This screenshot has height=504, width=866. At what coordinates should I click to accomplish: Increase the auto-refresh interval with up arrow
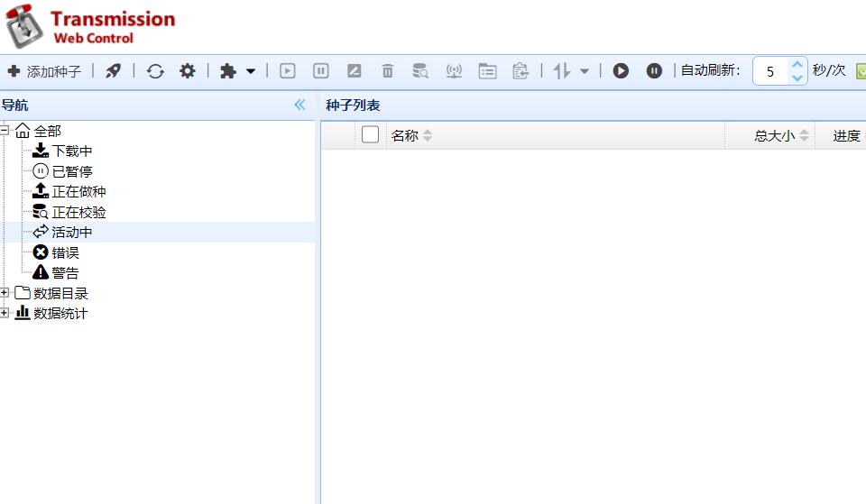pos(797,65)
